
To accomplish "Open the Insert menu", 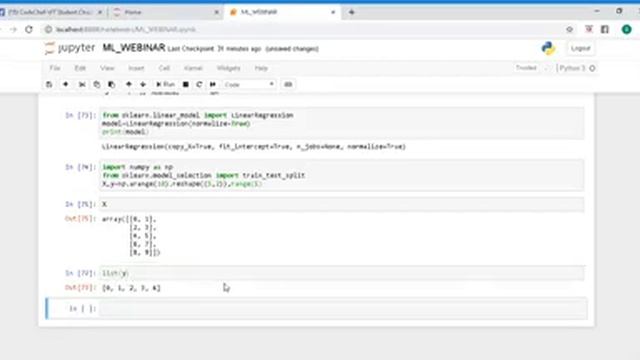I will pos(136,68).
